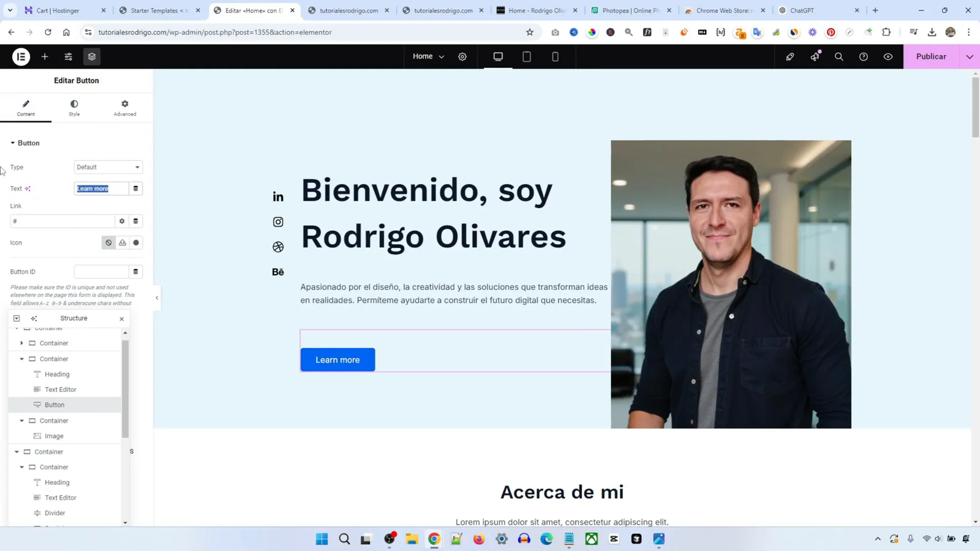Image resolution: width=980 pixels, height=551 pixels.
Task: Select the Tablet responsive preview icon
Action: pyautogui.click(x=526, y=56)
